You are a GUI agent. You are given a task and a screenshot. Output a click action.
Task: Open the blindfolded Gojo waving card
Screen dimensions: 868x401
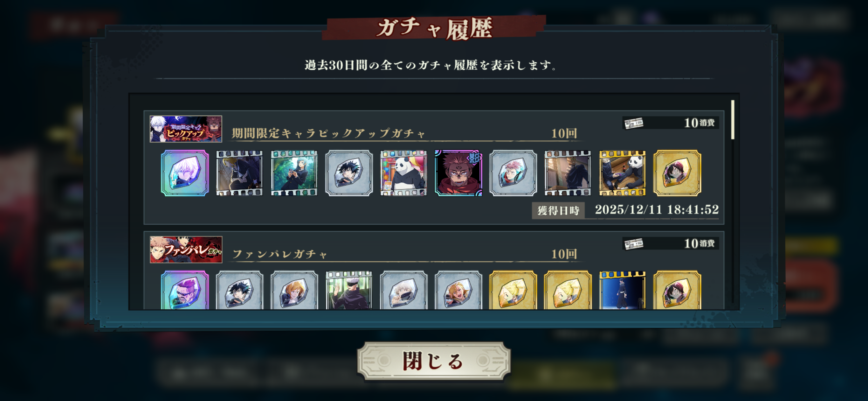[349, 290]
